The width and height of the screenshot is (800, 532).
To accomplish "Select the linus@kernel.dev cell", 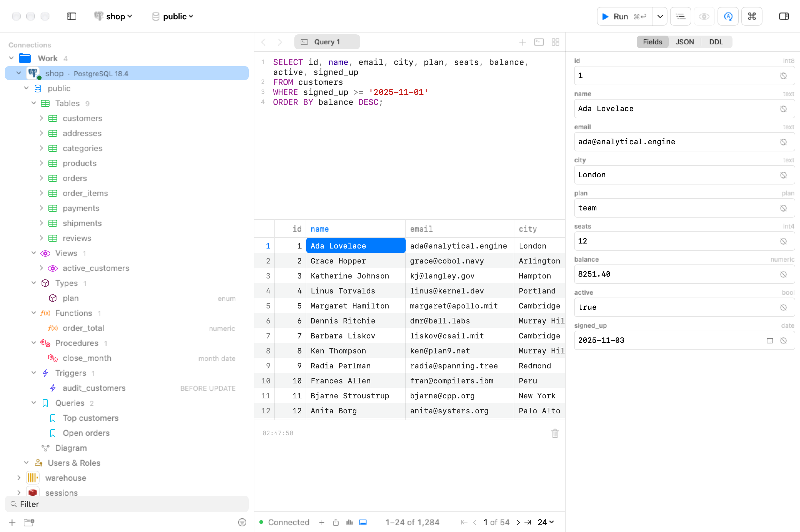I will [459, 290].
